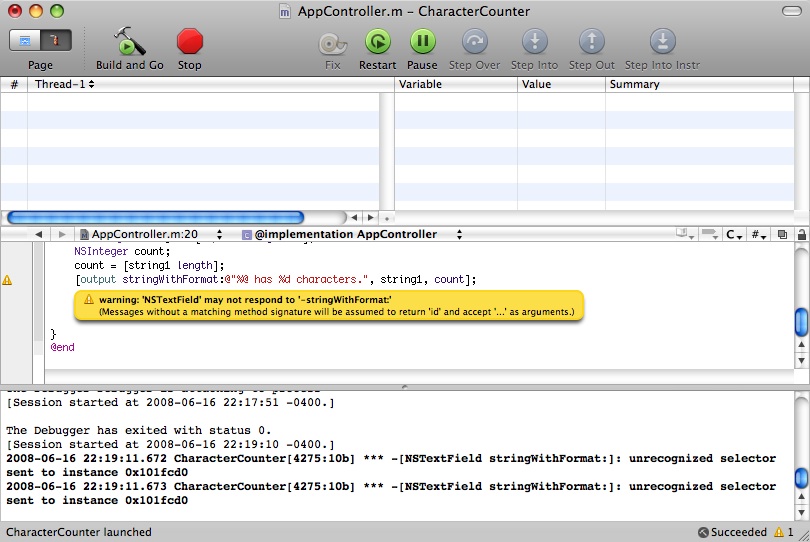Switch to the editor page view

(x=25, y=40)
